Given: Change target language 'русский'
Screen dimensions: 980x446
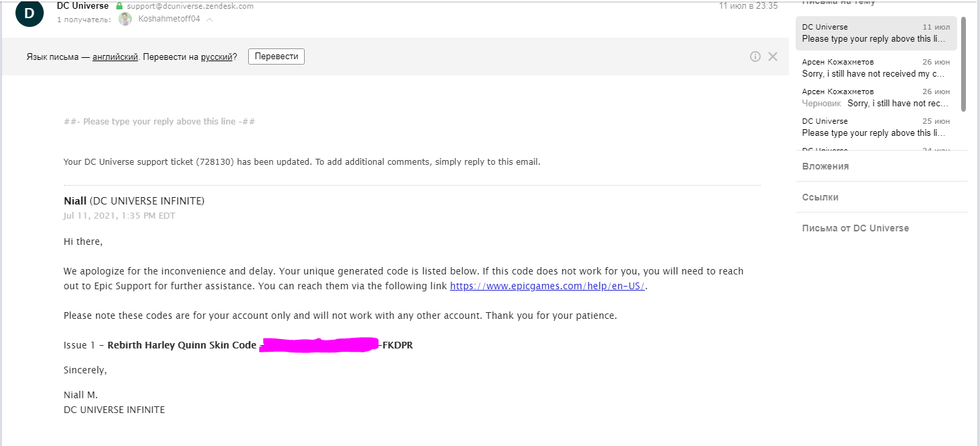Looking at the screenshot, I should click(216, 57).
